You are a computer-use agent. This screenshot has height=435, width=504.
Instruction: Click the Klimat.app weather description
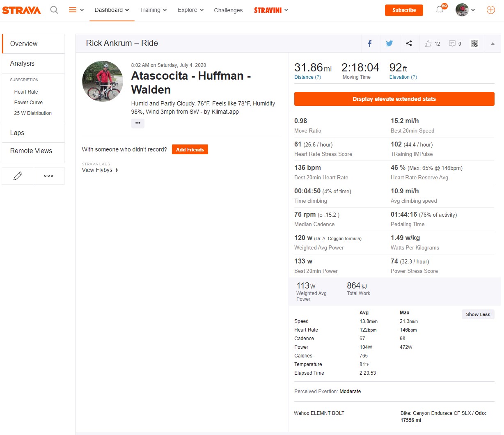[x=203, y=108]
